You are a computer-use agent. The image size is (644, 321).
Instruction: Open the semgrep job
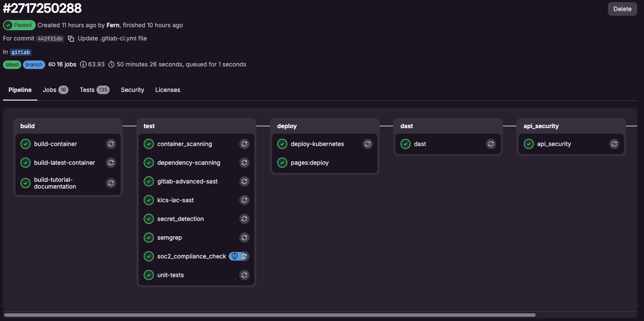[x=170, y=238]
